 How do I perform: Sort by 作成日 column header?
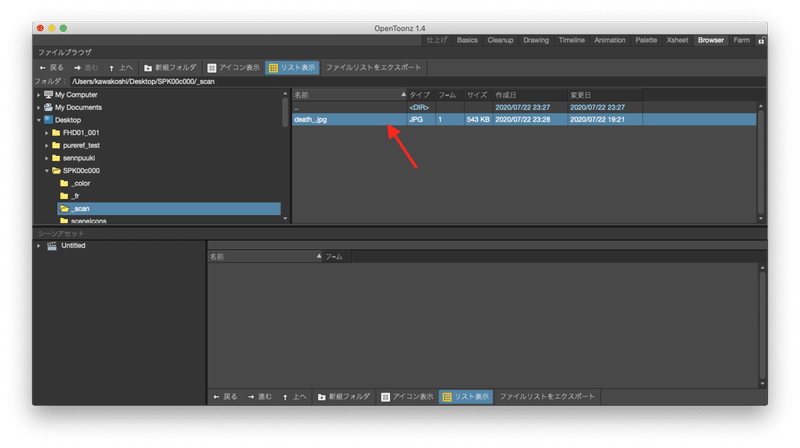pos(530,95)
